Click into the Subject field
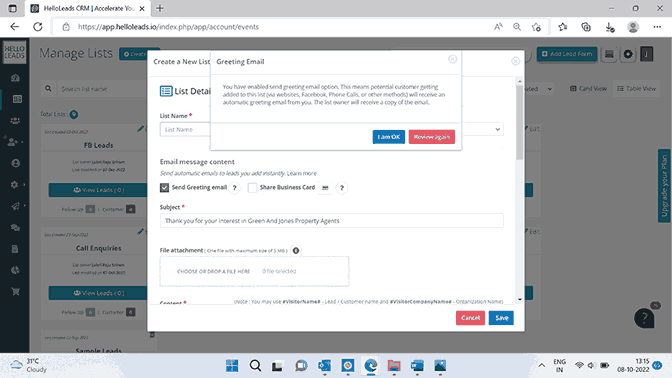The image size is (672, 378). (x=331, y=221)
